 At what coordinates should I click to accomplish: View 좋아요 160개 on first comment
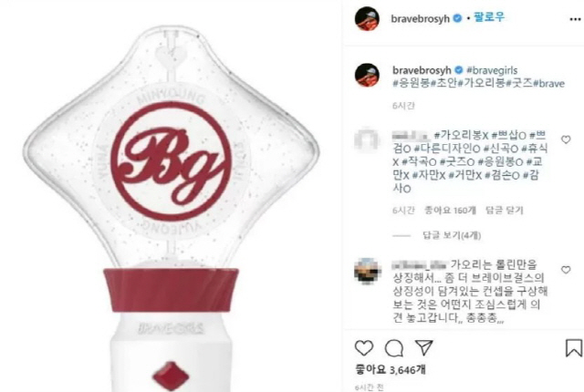pos(450,211)
